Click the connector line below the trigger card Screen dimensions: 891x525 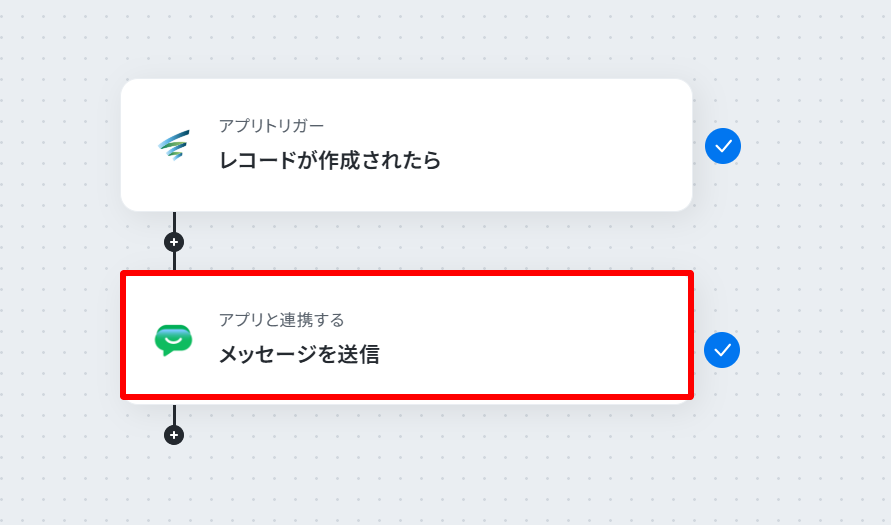[x=174, y=222]
